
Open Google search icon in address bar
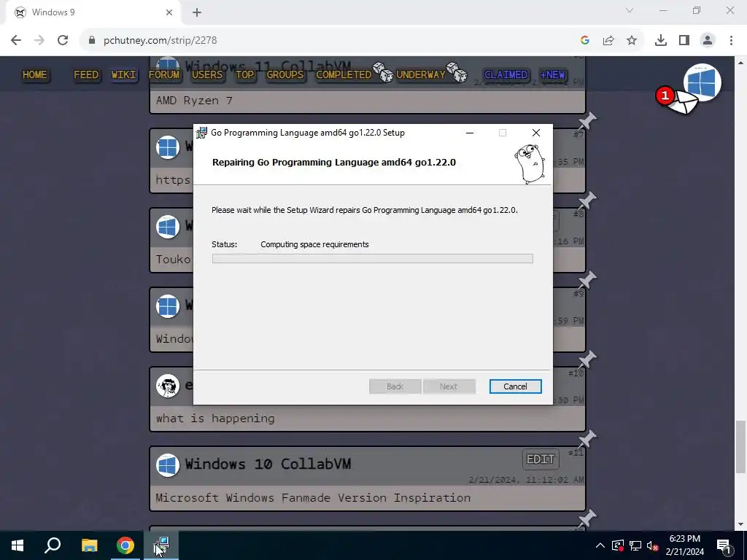click(x=585, y=41)
